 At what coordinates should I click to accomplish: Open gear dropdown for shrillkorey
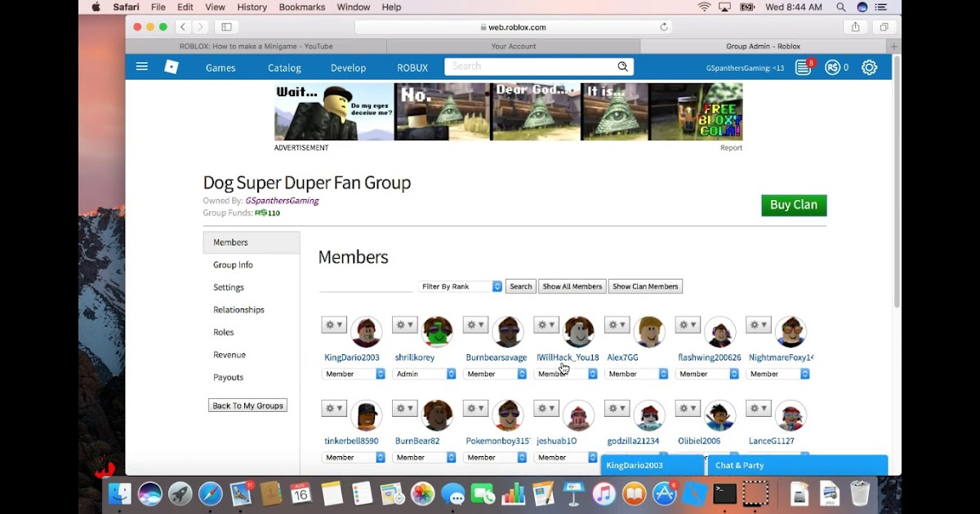click(x=405, y=325)
